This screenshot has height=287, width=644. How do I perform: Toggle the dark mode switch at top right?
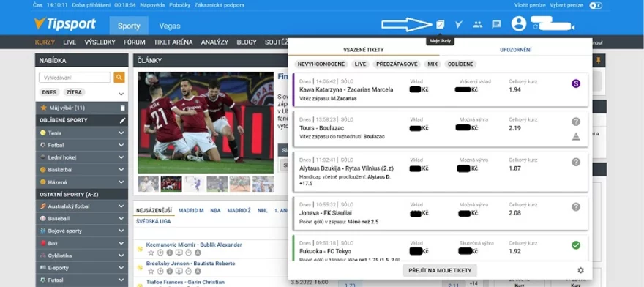595,5
